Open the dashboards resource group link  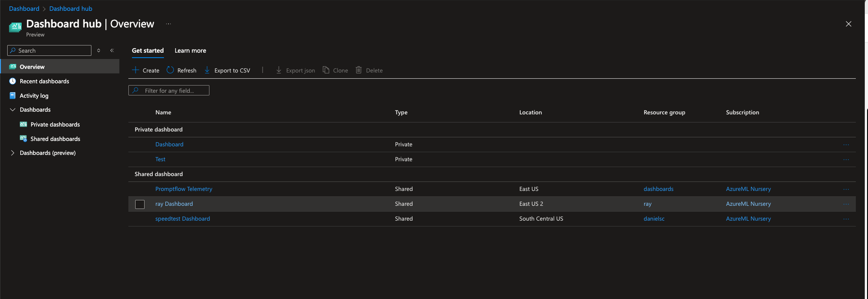[659, 189]
